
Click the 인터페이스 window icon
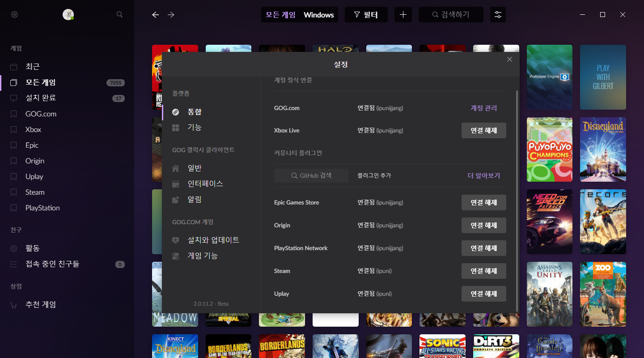(176, 184)
